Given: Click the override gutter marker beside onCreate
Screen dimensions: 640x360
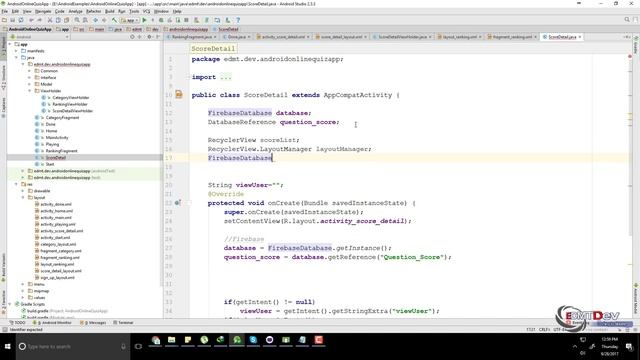Looking at the screenshot, I should coord(178,202).
